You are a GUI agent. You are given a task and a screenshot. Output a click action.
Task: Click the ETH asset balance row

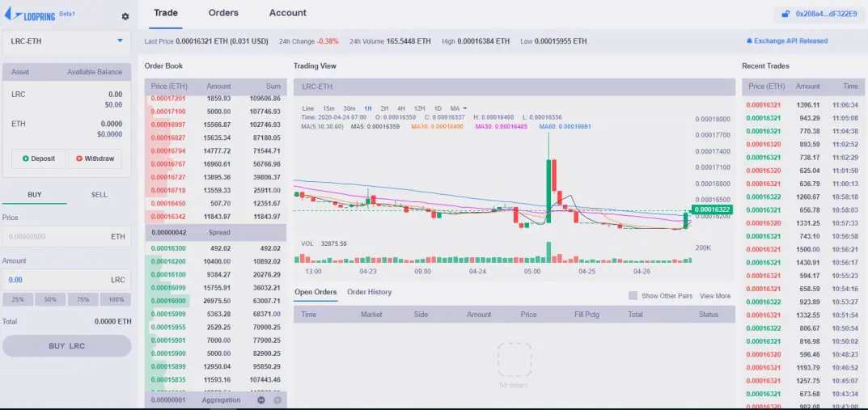pos(67,129)
